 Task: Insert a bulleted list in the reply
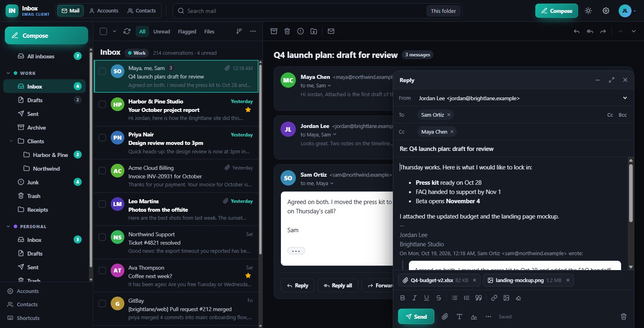454,298
